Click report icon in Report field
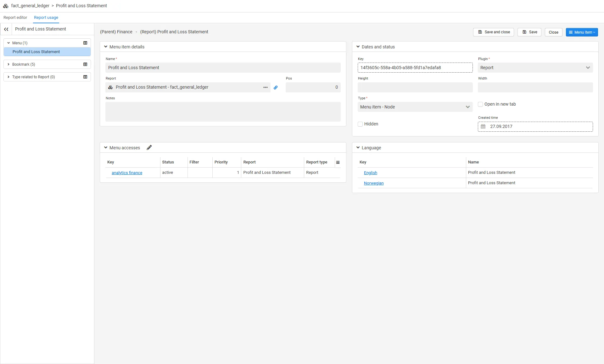Image resolution: width=604 pixels, height=364 pixels. (x=110, y=87)
